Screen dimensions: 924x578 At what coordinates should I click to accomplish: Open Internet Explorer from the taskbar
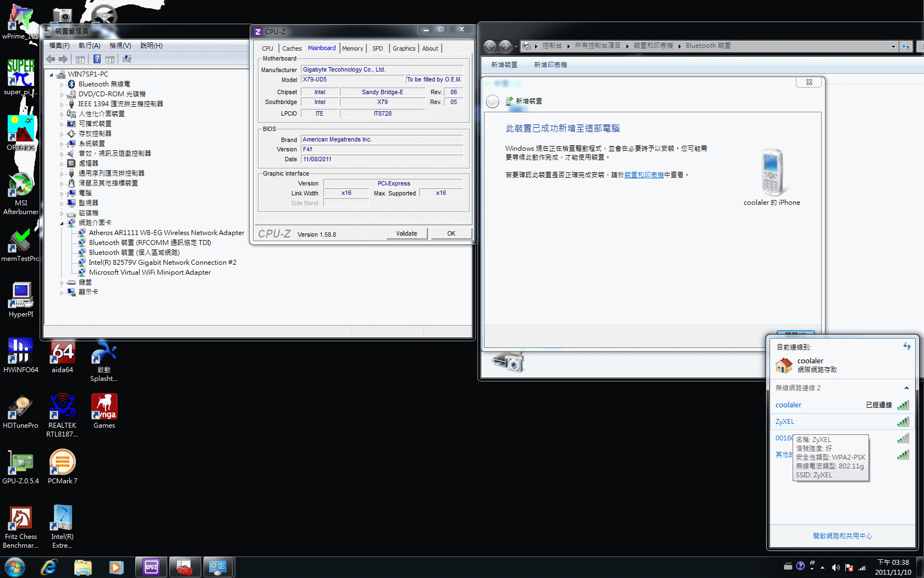[x=49, y=567]
